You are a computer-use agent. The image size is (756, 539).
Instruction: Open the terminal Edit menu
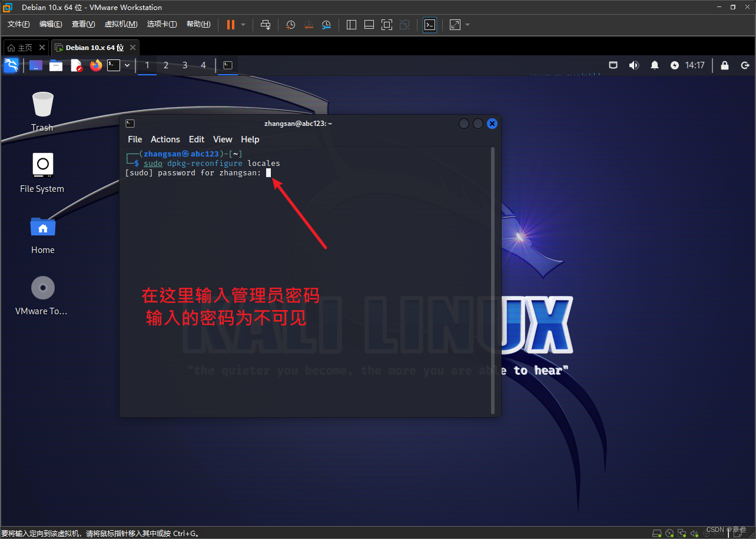coord(197,139)
